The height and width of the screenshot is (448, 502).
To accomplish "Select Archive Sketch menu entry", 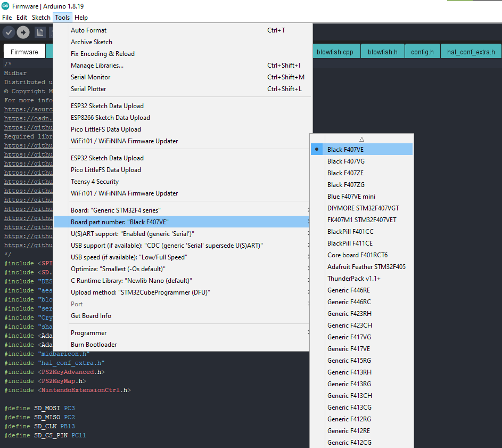I will (x=182, y=42).
